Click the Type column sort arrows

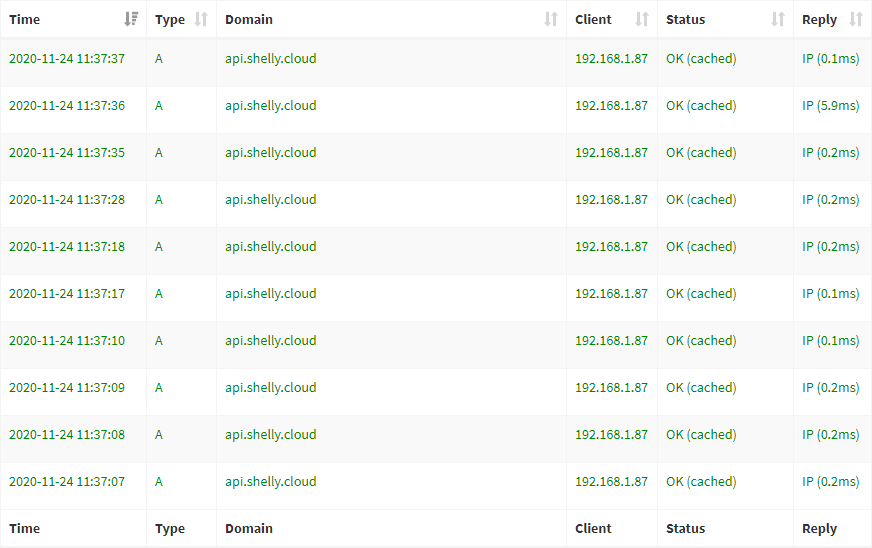tap(201, 19)
